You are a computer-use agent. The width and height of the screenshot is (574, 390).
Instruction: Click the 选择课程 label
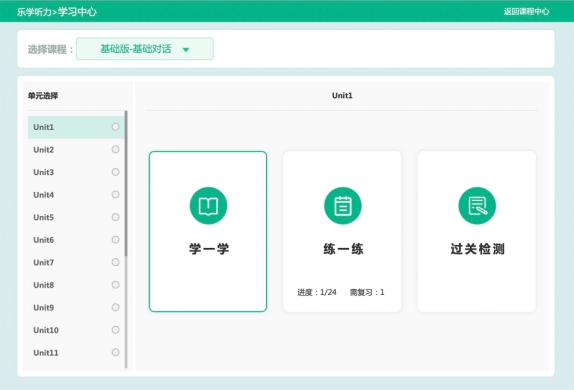50,49
